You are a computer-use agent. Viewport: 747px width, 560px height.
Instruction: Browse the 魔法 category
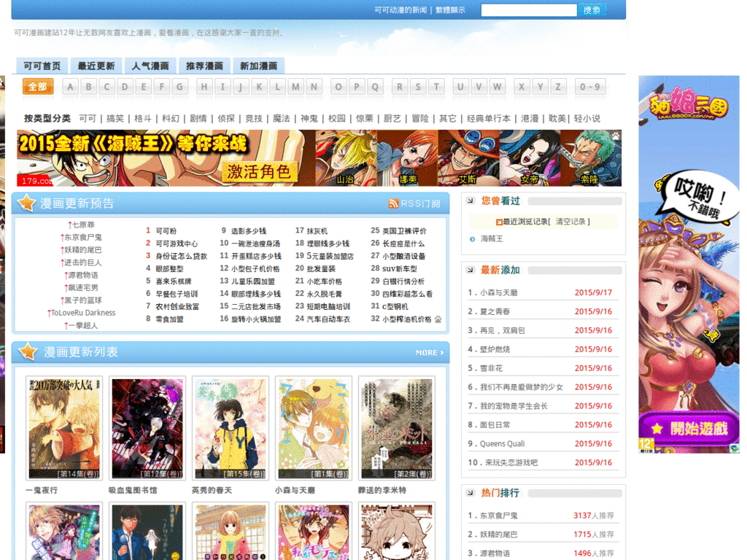click(x=281, y=118)
